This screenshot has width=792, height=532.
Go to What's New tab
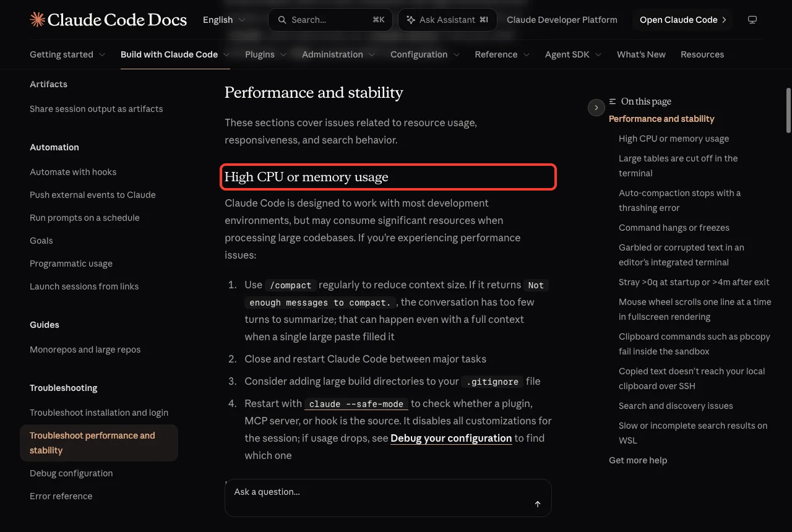tap(641, 54)
